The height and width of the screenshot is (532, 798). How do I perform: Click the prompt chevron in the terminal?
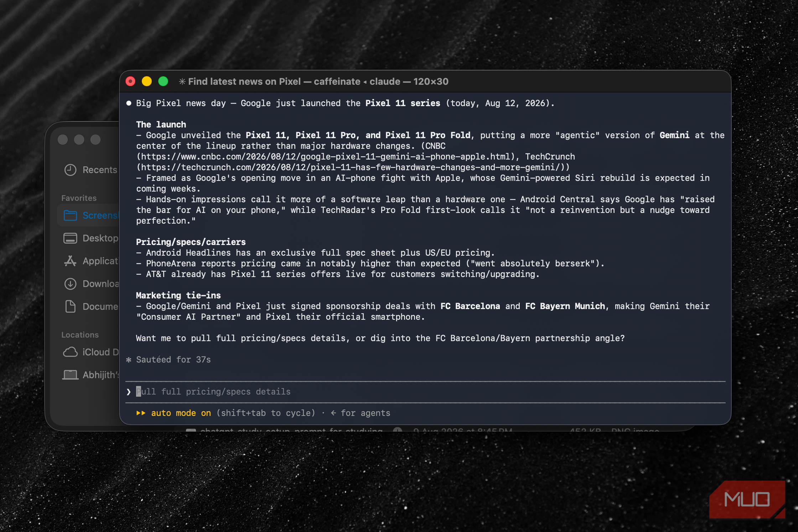(x=129, y=392)
